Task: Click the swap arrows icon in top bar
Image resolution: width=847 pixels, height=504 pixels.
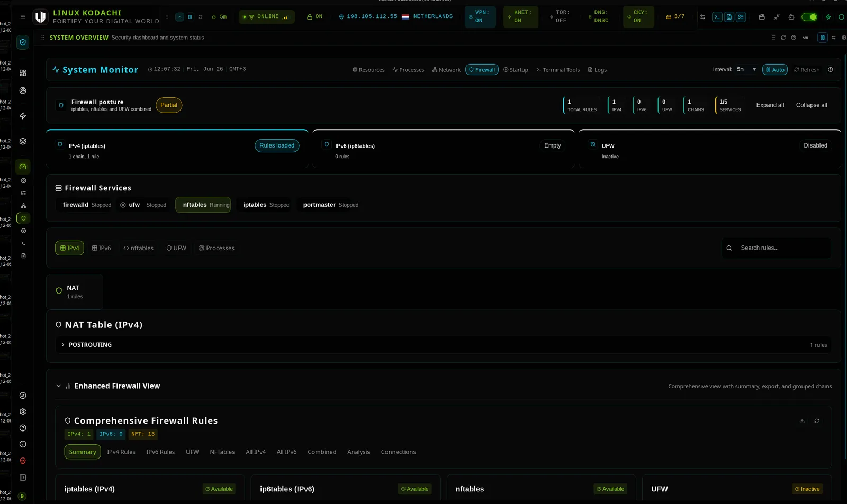Action: (702, 17)
